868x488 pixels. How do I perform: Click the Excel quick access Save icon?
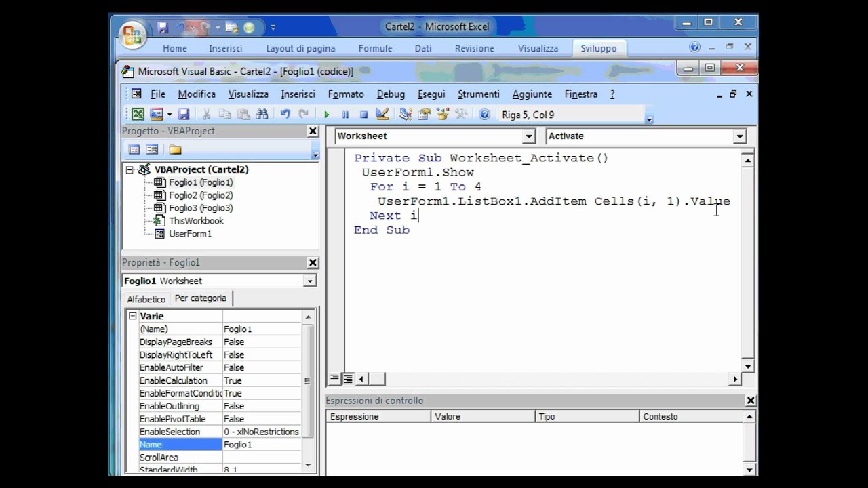click(163, 28)
